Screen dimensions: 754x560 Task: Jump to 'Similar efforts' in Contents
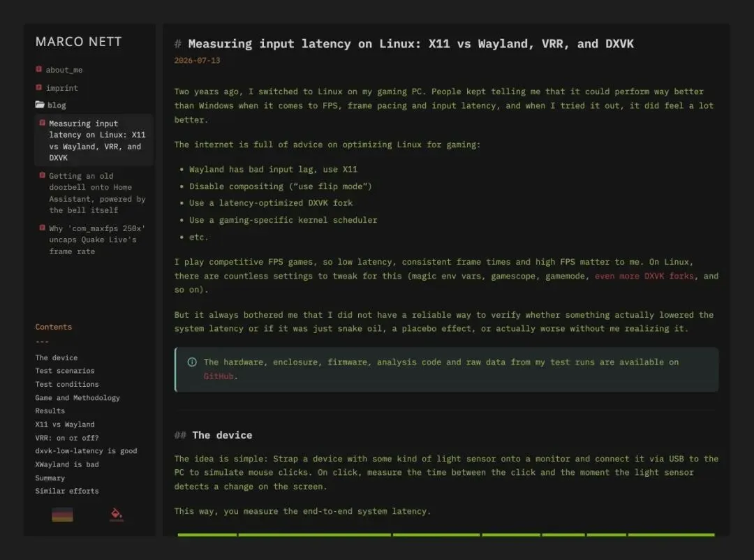tap(67, 491)
